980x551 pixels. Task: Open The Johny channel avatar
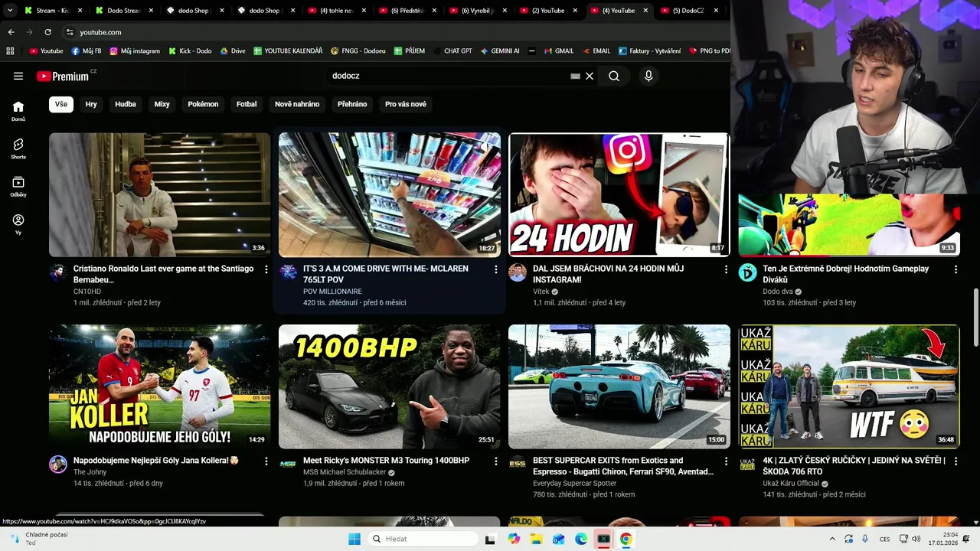[58, 465]
